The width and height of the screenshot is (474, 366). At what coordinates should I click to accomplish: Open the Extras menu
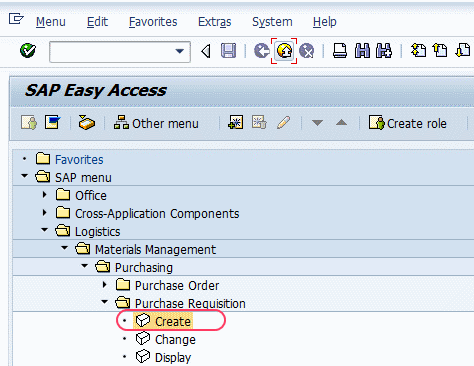[215, 22]
